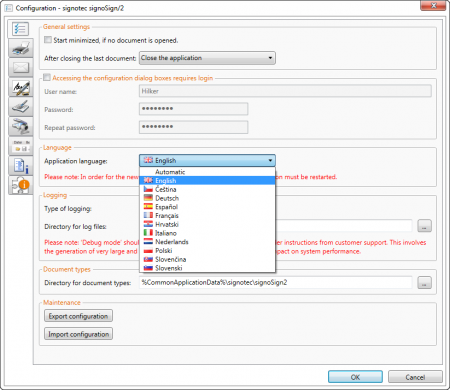Select Slovenčina language option
Image resolution: width=450 pixels, height=390 pixels.
tap(207, 259)
